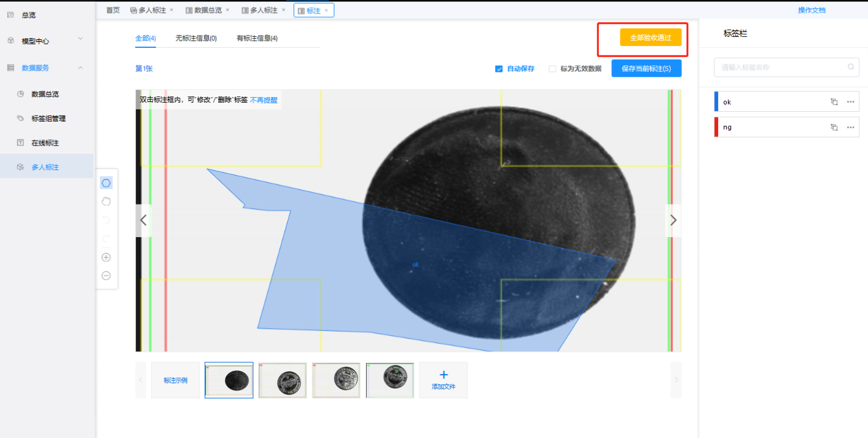868x438 pixels.
Task: Click copy icon on ng label
Action: 834,127
